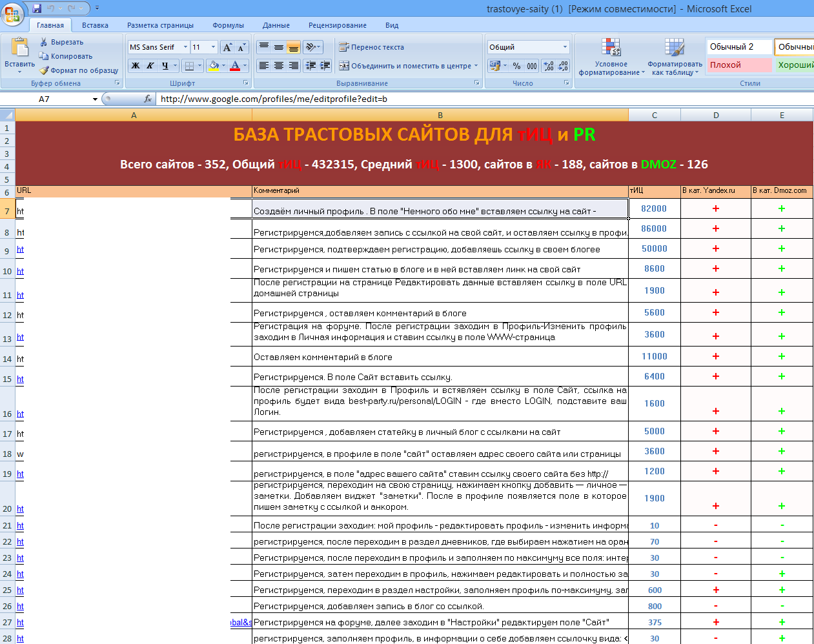Toggle italic К formatting

pos(150,66)
